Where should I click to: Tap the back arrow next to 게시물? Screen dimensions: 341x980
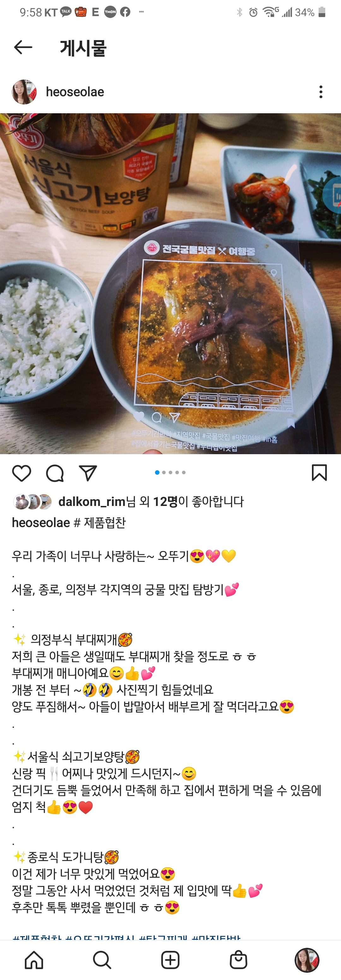23,48
